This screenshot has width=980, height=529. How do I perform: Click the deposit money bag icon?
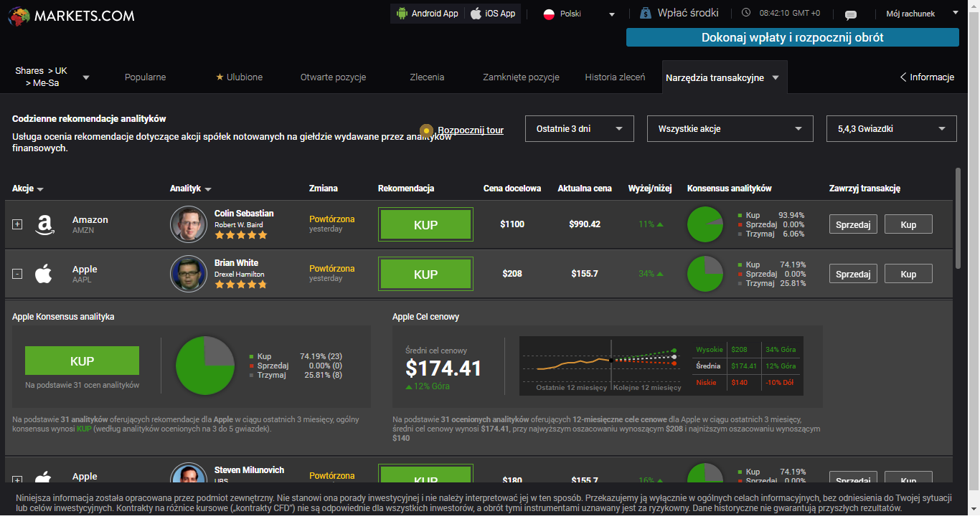pyautogui.click(x=646, y=13)
